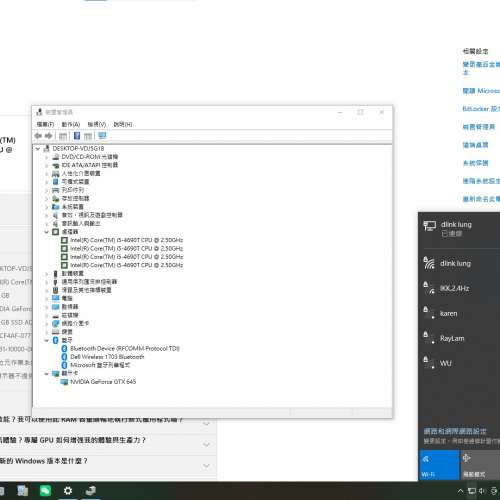Open Settings gear from the taskbar

click(68, 491)
